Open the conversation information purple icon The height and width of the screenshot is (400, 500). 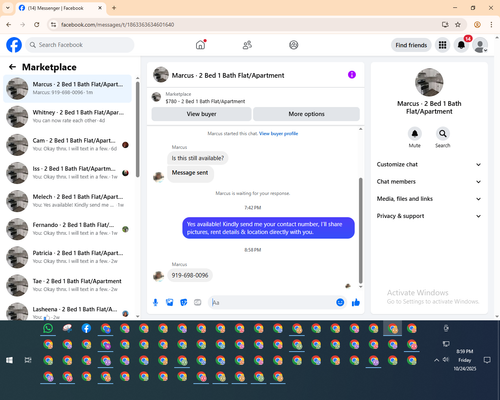(x=352, y=75)
